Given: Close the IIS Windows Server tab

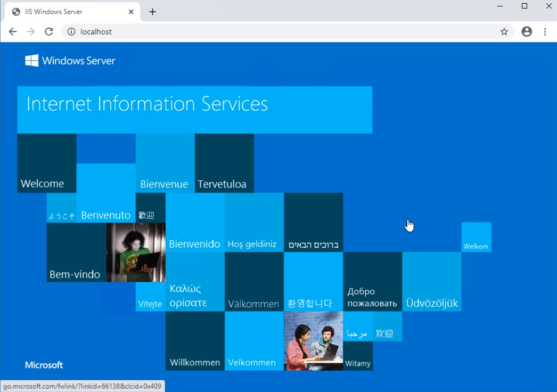Looking at the screenshot, I should [131, 12].
